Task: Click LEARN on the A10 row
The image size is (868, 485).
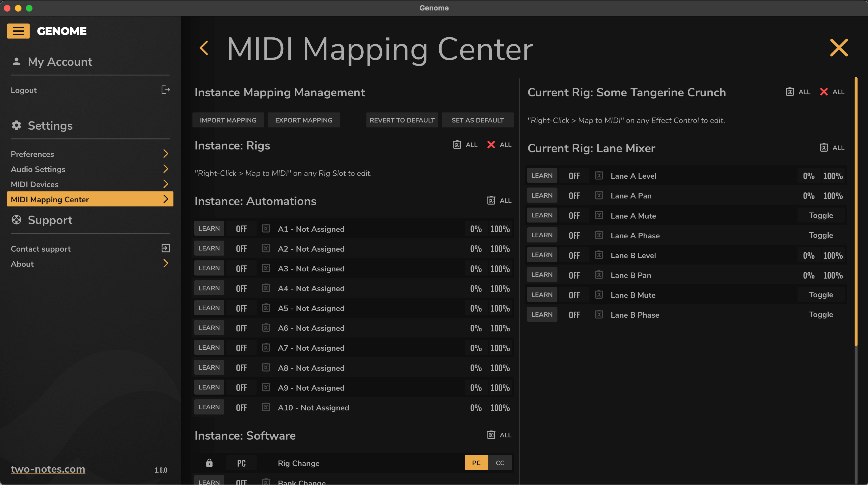Action: (x=209, y=407)
